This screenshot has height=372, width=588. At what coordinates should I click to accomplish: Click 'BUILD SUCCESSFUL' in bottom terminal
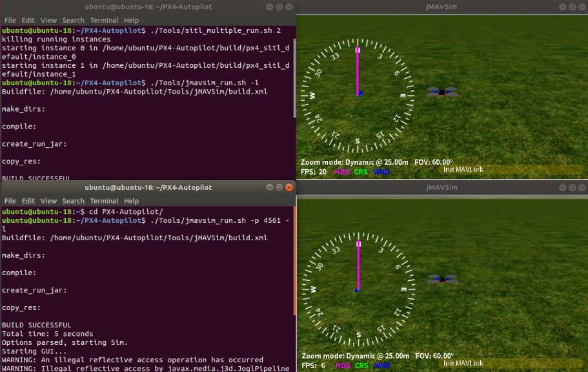[x=36, y=325]
